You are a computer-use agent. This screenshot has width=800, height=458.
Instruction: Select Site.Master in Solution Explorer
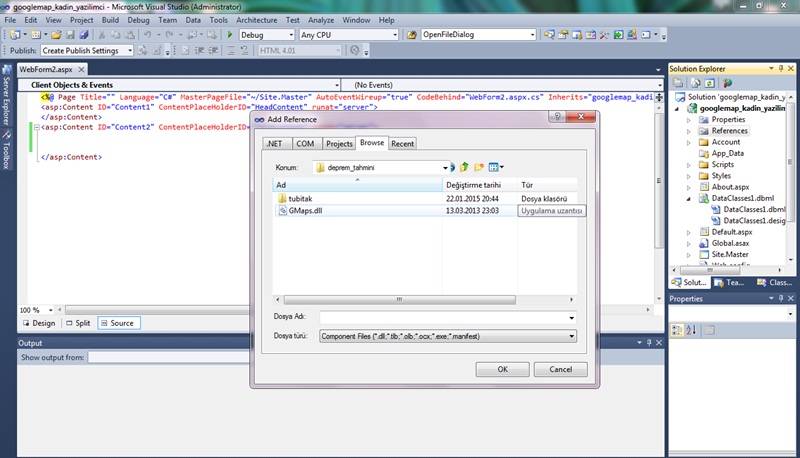tap(730, 254)
